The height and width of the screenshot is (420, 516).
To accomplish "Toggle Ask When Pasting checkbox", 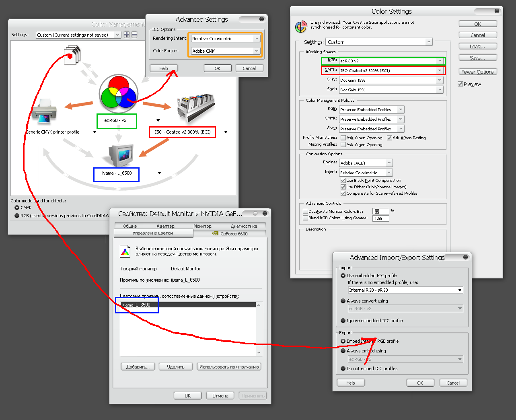I will tap(389, 138).
